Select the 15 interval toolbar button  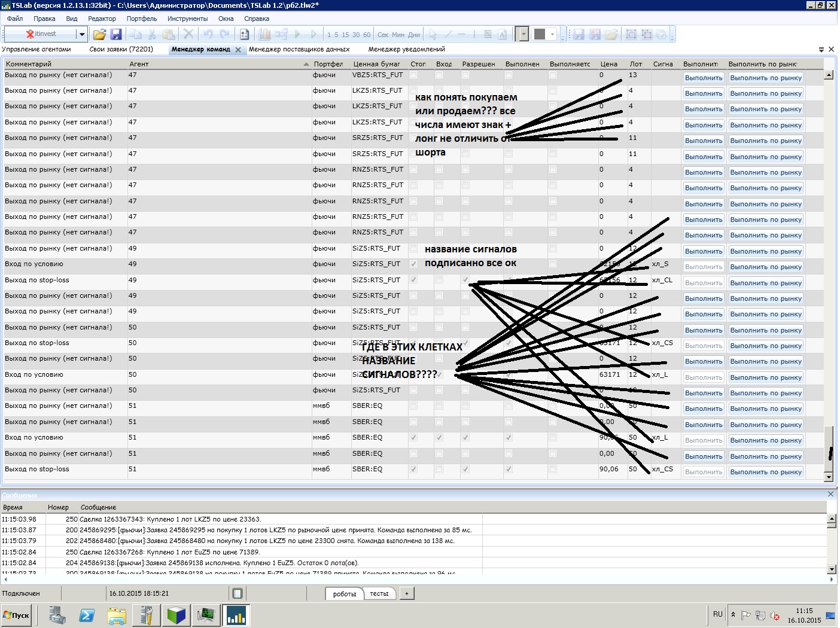click(x=345, y=35)
